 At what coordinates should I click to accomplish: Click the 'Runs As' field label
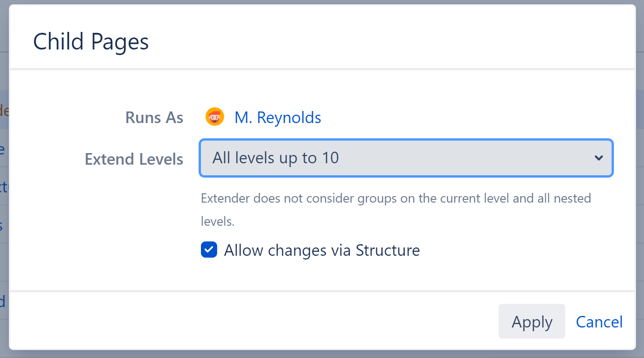pyautogui.click(x=154, y=117)
